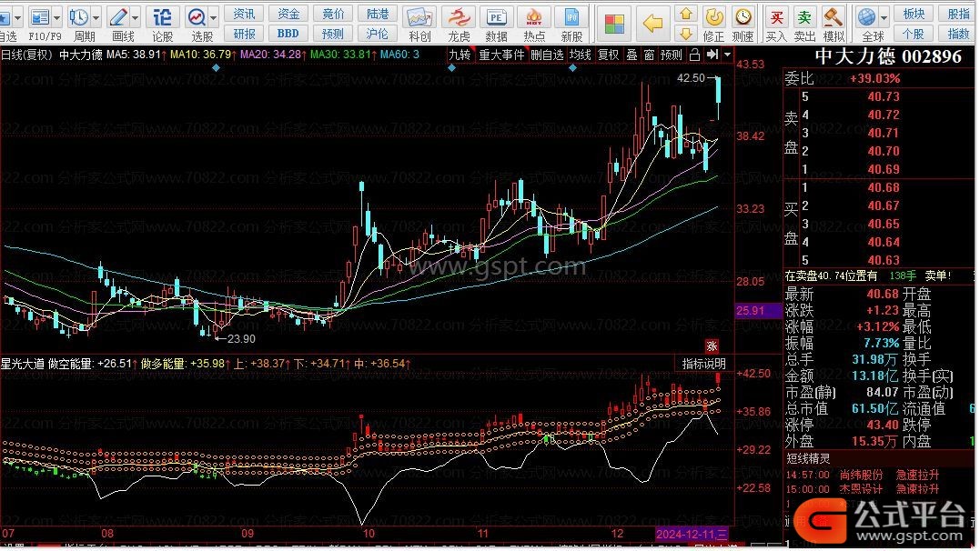Image resolution: width=980 pixels, height=551 pixels.
Task: Open the 龙虎 dragon-tiger list icon
Action: [459, 17]
